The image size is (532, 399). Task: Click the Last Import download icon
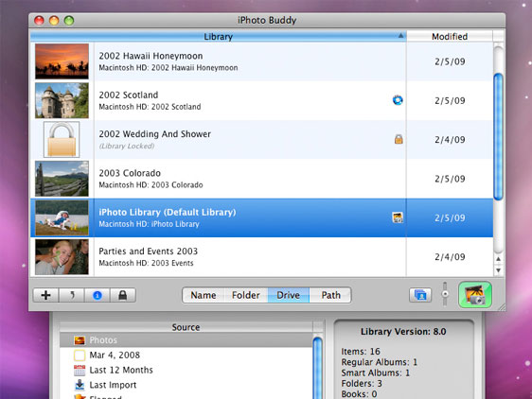[80, 385]
